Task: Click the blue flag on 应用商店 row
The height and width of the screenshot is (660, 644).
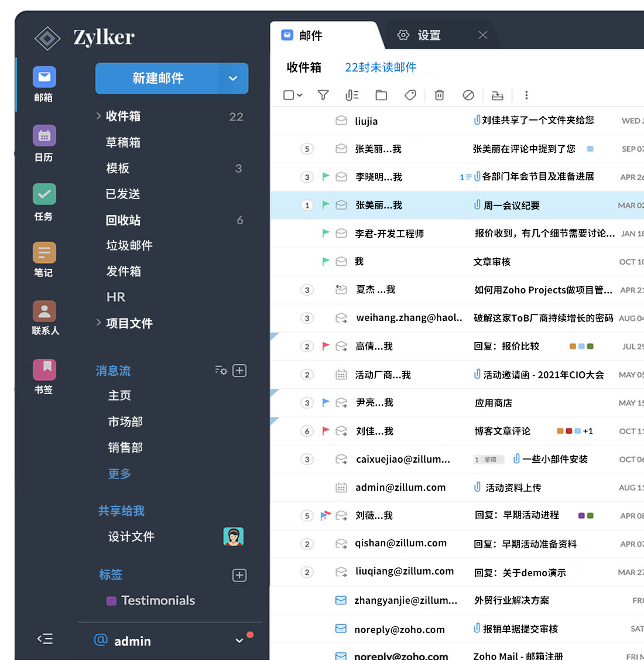Action: 326,402
